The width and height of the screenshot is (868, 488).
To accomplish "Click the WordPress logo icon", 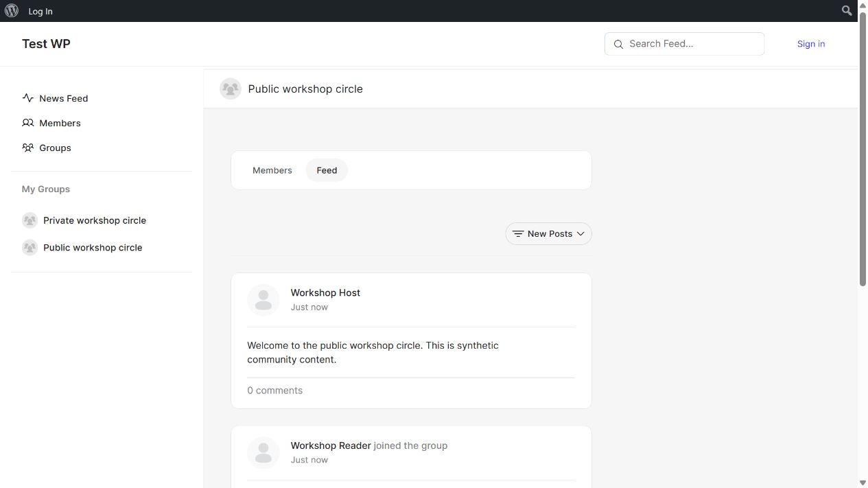I will (x=12, y=11).
